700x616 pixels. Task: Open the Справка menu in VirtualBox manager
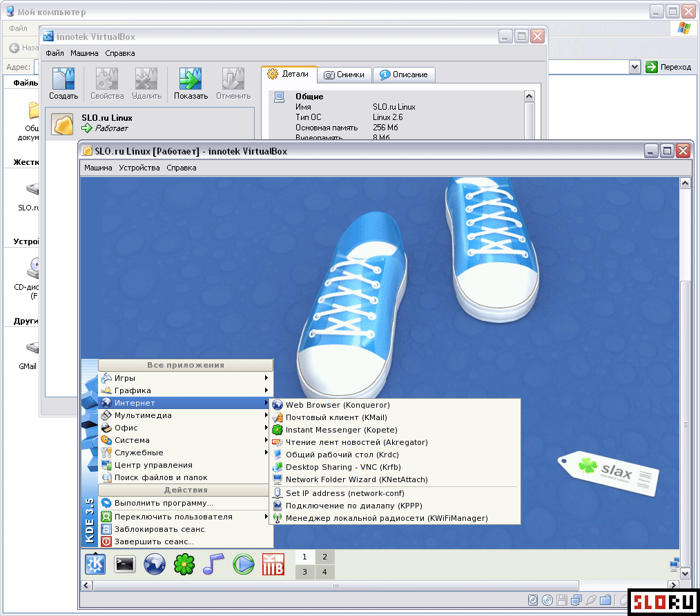click(120, 53)
